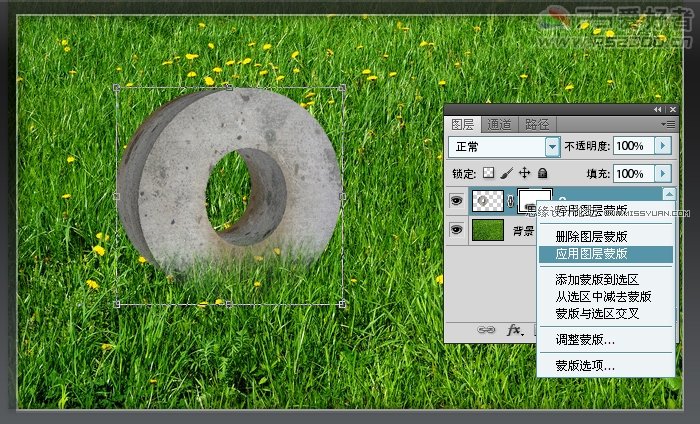Click the layer's expand arrow at row end
Image resolution: width=700 pixels, height=424 pixels.
tap(669, 194)
